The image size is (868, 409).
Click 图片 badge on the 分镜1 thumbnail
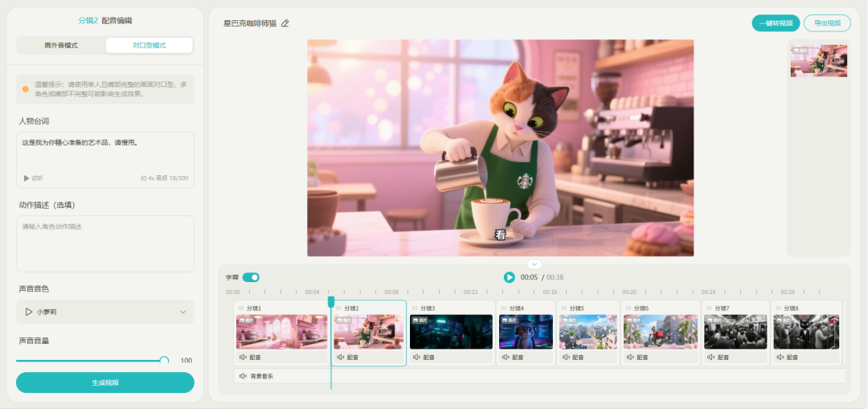[245, 320]
